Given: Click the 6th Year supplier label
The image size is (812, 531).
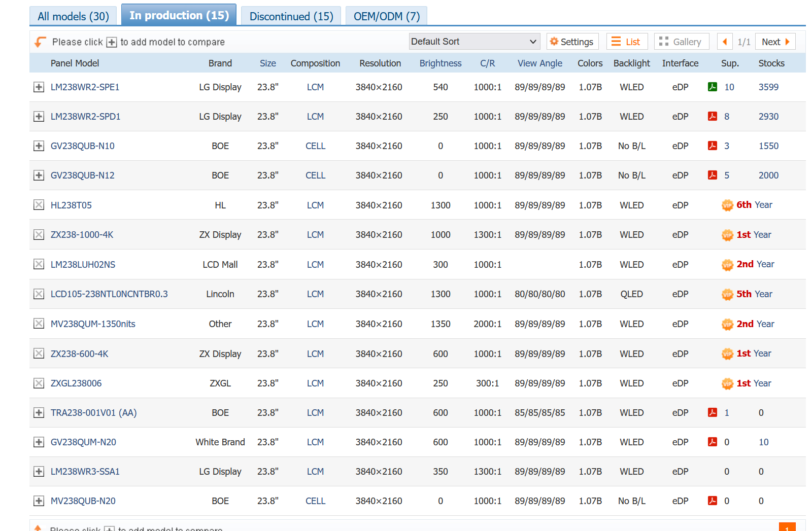Looking at the screenshot, I should point(755,205).
